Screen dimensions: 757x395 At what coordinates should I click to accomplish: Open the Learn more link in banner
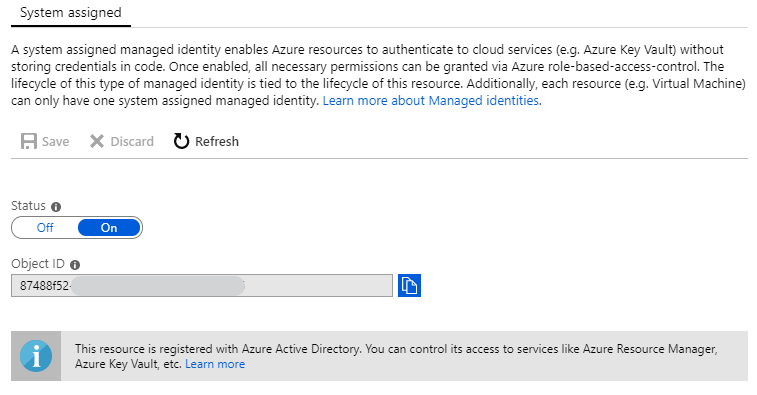(215, 364)
